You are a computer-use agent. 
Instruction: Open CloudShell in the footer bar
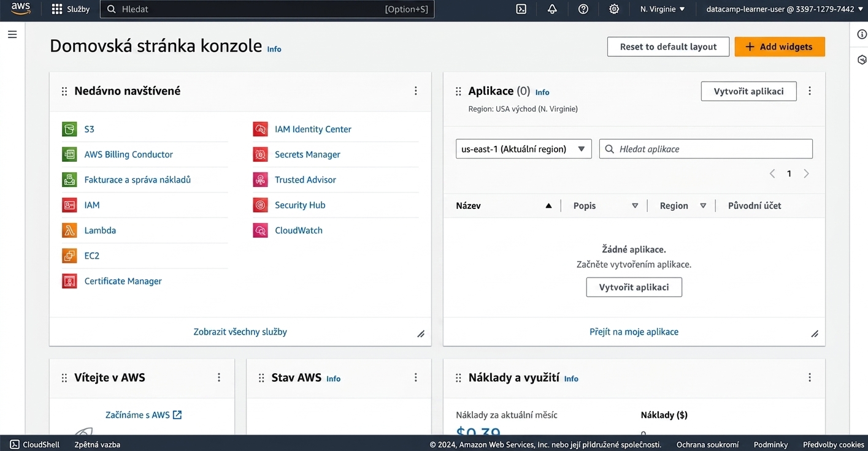pos(35,444)
